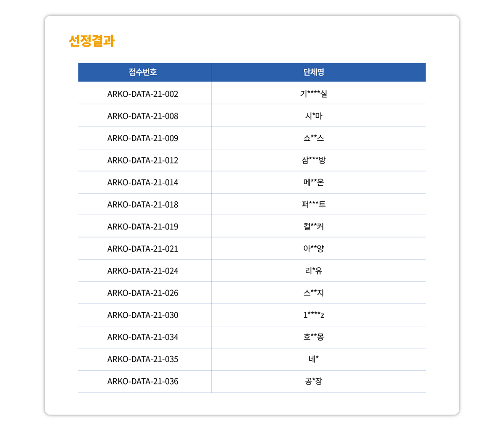
Task: Click receipt number ARKO-DATA-21-008
Action: pyautogui.click(x=143, y=116)
